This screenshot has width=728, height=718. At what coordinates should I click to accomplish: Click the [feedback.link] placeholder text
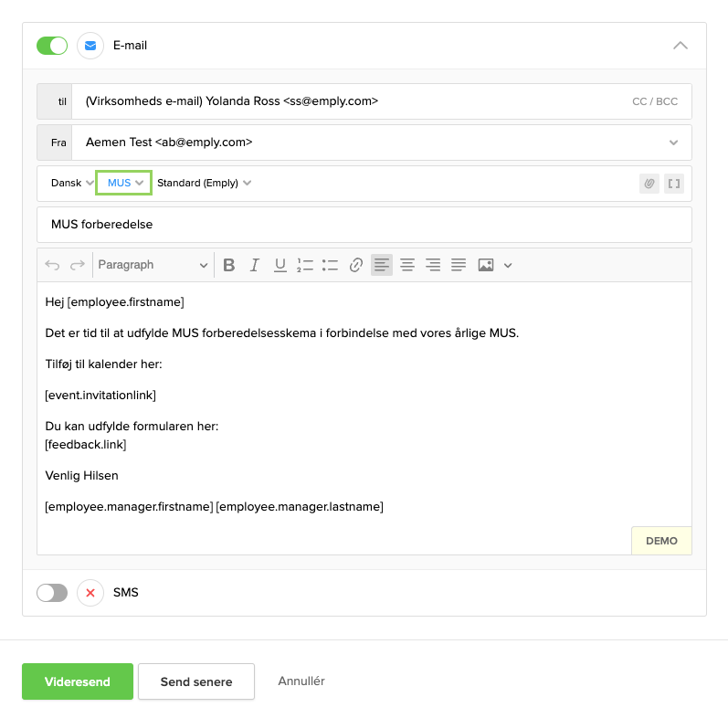(x=86, y=445)
